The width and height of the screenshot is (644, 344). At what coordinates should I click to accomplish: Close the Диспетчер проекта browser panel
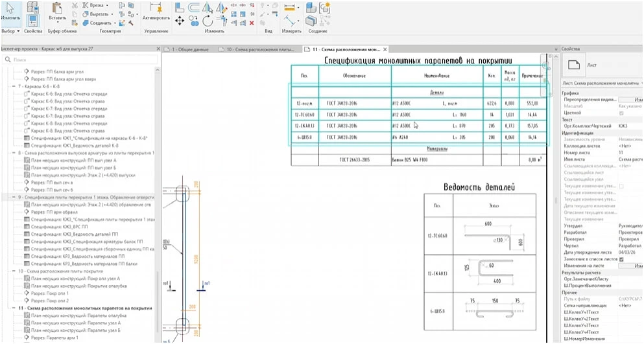pyautogui.click(x=158, y=49)
